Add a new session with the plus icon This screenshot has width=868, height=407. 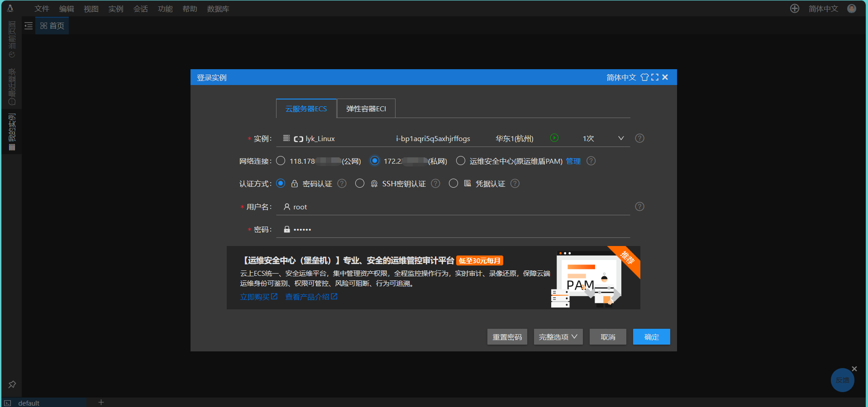[x=101, y=402]
